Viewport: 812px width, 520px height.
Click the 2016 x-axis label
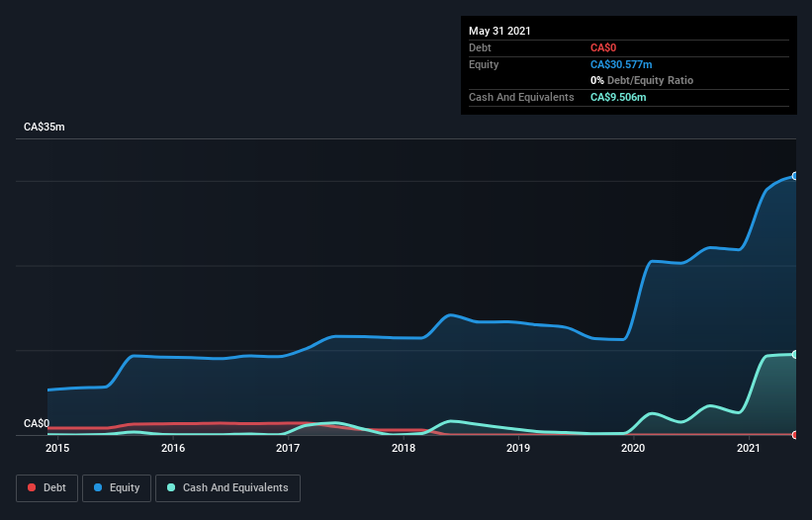click(173, 448)
